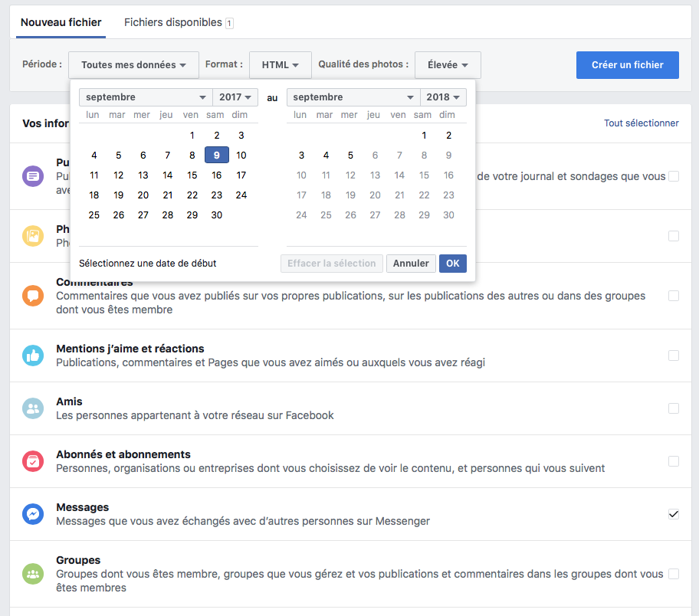This screenshot has height=616, width=699.
Task: Click the Amis people icon
Action: tap(33, 408)
